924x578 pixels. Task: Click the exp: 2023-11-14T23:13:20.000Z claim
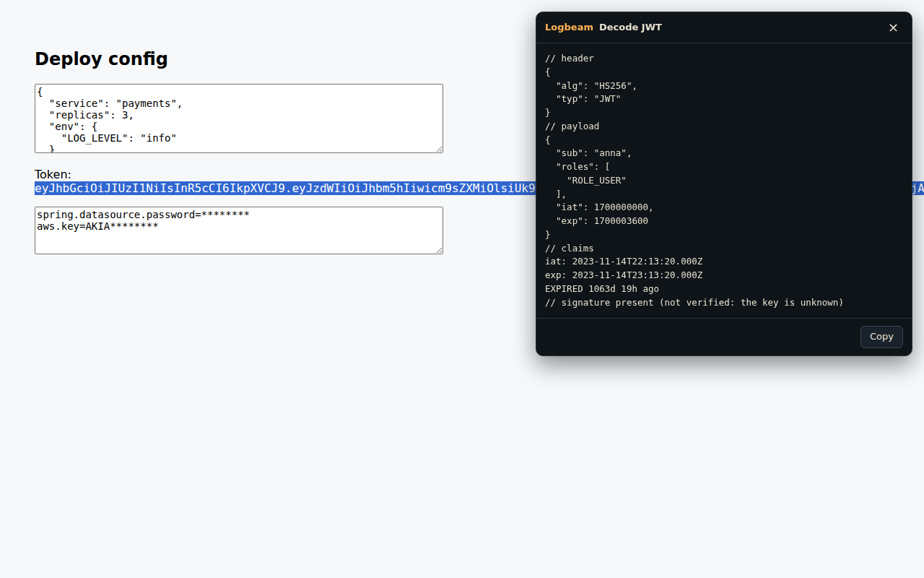624,275
